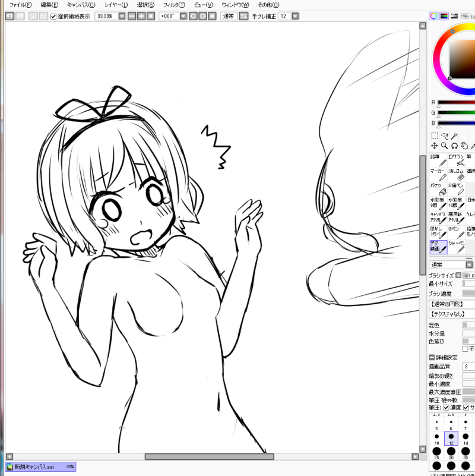
Task: Choose the キャンバスアクリル brush
Action: click(438, 217)
